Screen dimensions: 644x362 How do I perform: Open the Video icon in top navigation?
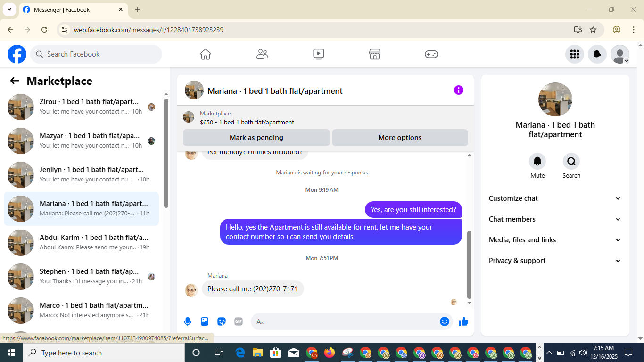pyautogui.click(x=319, y=54)
